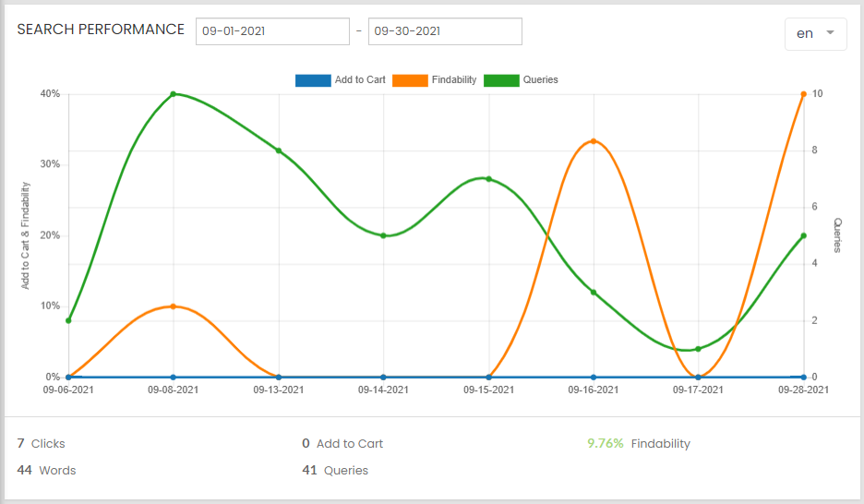The width and height of the screenshot is (864, 504).
Task: Click the x-axis label 09-13-2021
Action: pyautogui.click(x=278, y=390)
